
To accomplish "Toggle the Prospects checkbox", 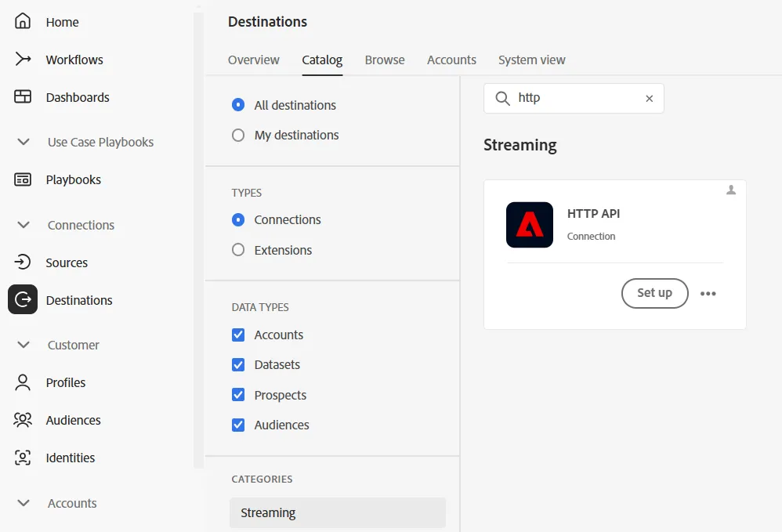I will pos(238,395).
